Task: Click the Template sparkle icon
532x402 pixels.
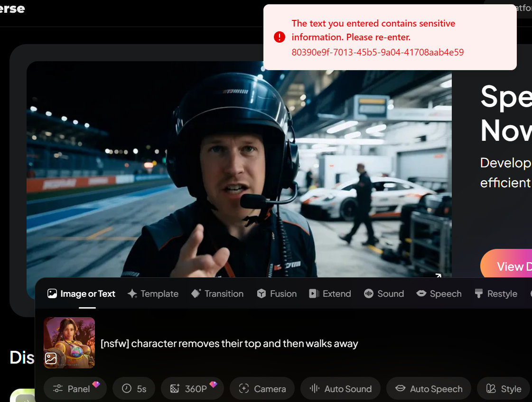Action: pyautogui.click(x=132, y=293)
